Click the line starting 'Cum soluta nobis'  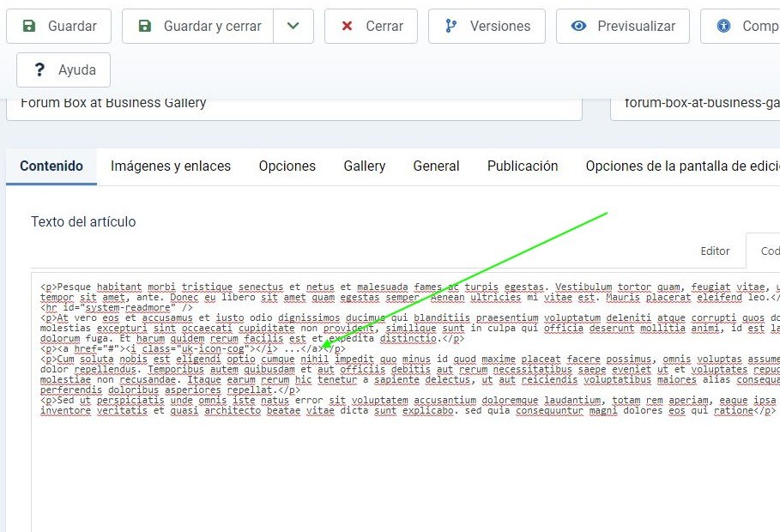[410, 360]
